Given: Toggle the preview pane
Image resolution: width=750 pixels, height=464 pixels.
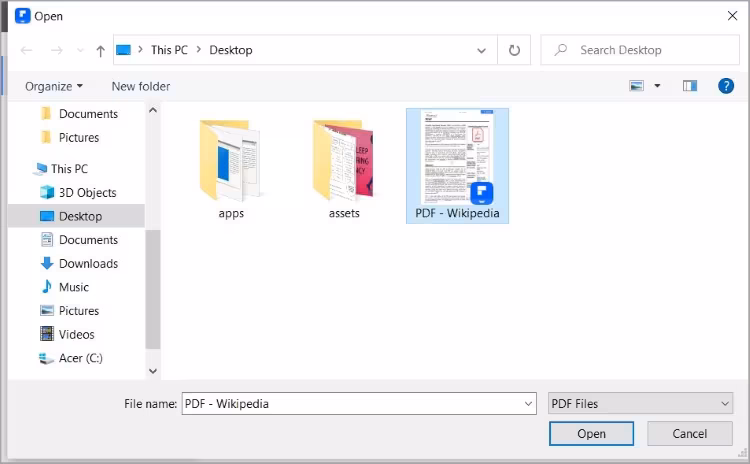Looking at the screenshot, I should (689, 86).
